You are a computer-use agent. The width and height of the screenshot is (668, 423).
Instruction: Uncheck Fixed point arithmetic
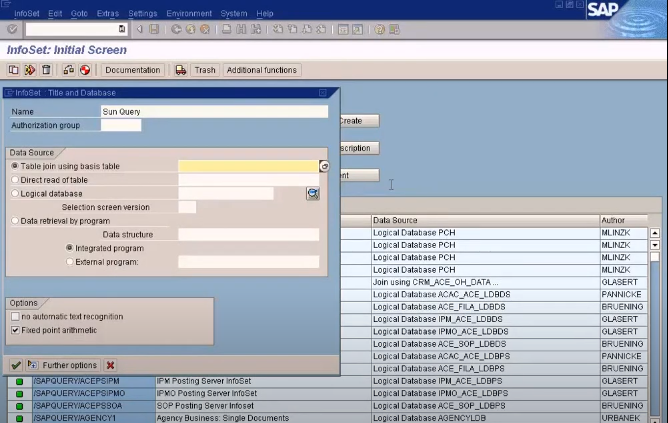(15, 330)
